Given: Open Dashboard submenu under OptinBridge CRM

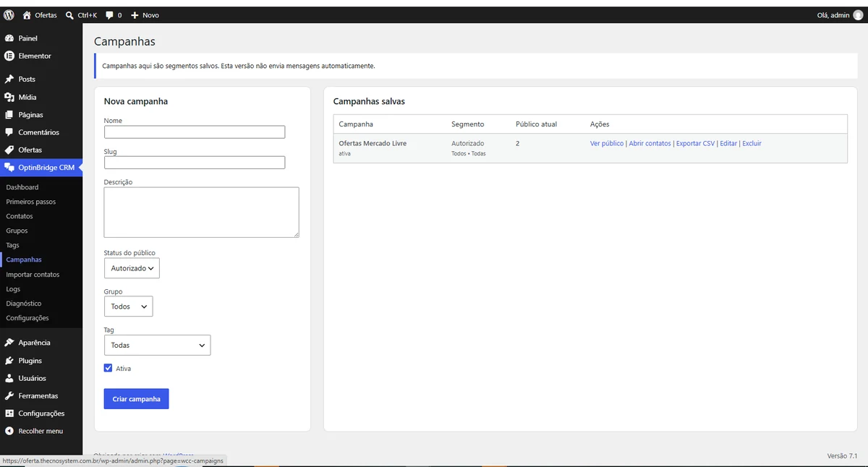Looking at the screenshot, I should pyautogui.click(x=22, y=187).
